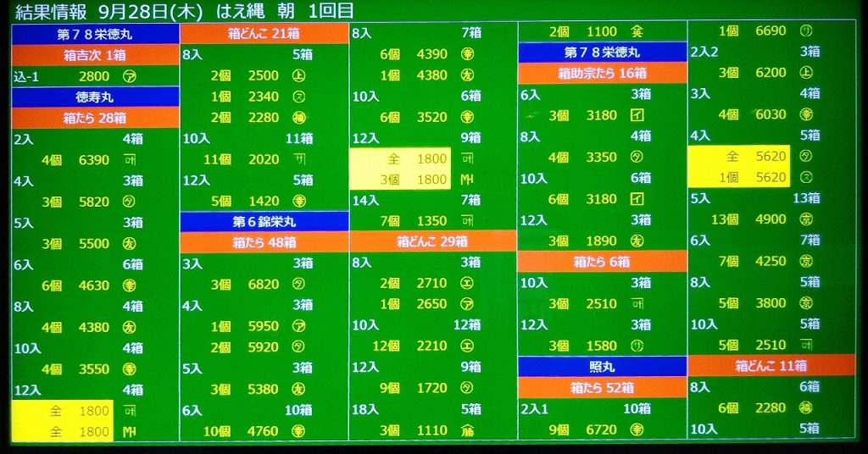Click the 箱助宗たら 16箱 category bar

pyautogui.click(x=602, y=74)
